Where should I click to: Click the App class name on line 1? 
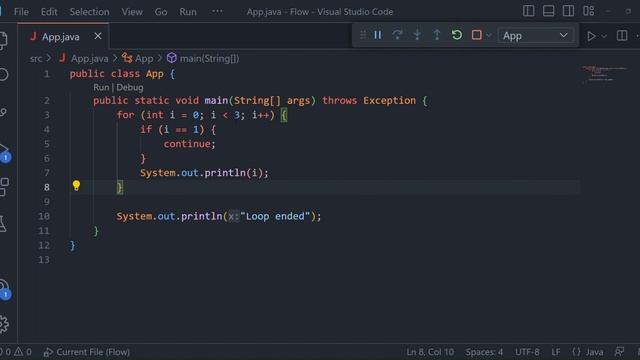155,74
